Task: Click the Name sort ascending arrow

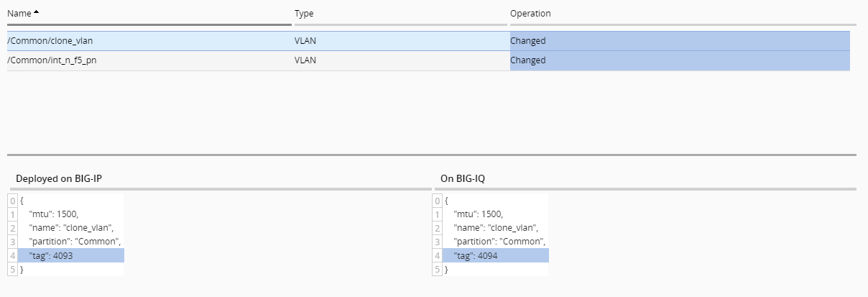Action: (x=37, y=12)
